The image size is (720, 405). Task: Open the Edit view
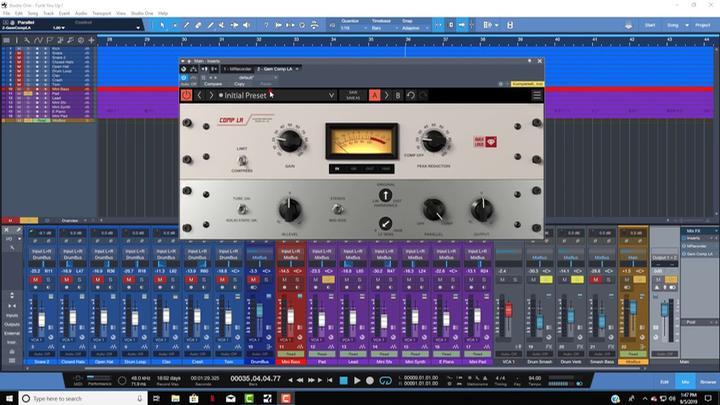664,382
